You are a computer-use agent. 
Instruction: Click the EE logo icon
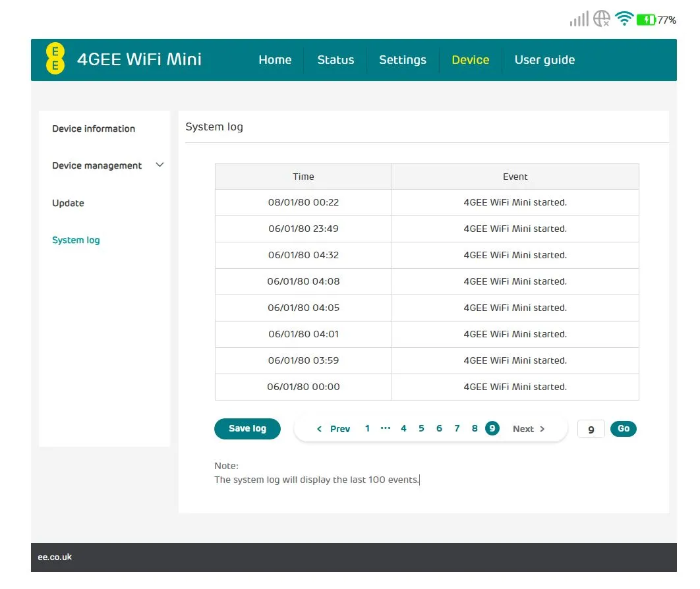point(55,59)
